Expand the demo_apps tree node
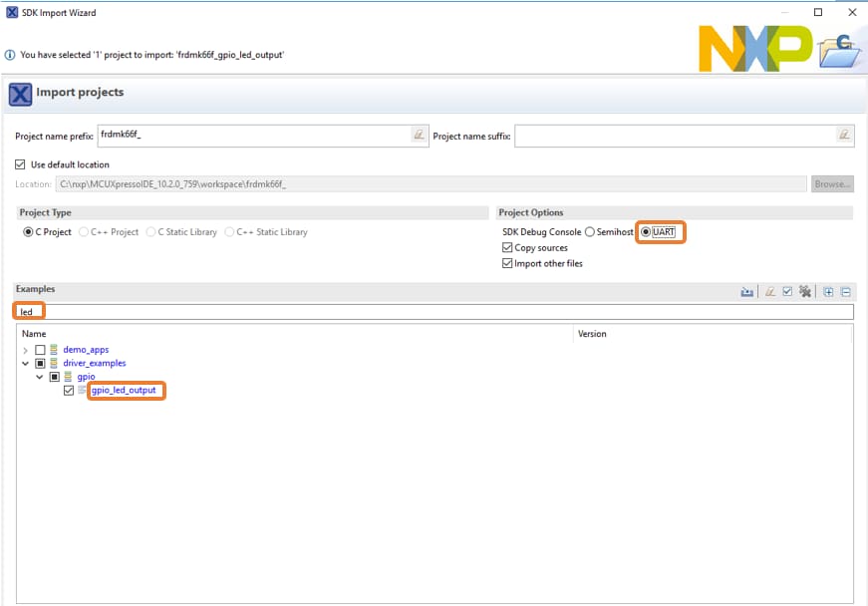868x606 pixels. point(25,350)
